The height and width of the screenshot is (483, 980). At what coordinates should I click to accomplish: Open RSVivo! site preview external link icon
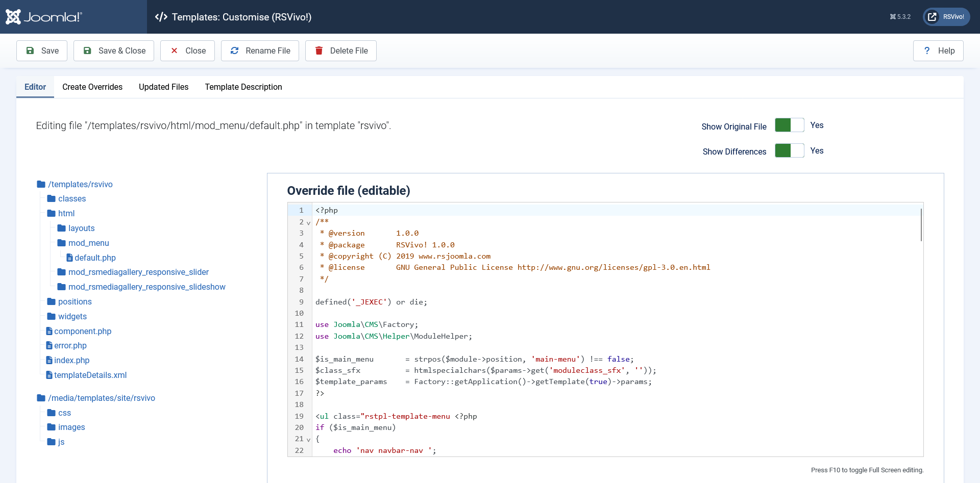click(932, 17)
